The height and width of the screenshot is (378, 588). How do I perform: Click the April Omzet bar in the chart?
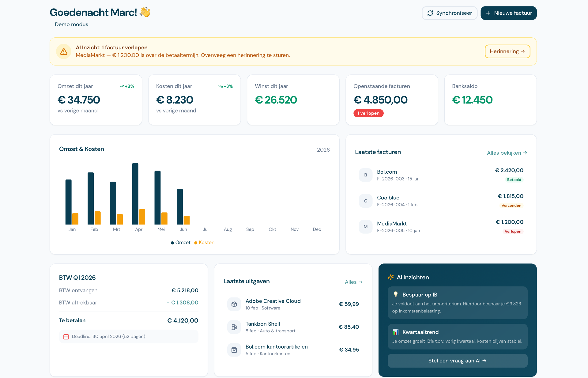click(135, 194)
